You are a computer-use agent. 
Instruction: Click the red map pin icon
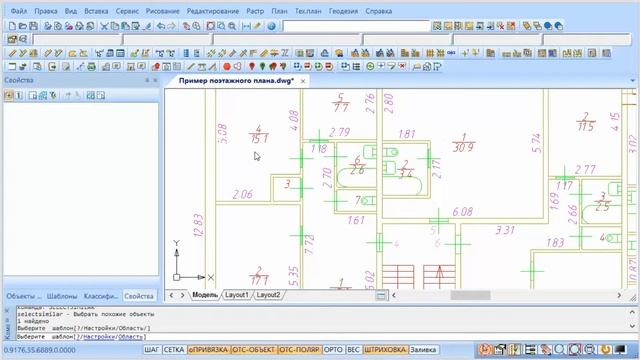click(x=252, y=67)
